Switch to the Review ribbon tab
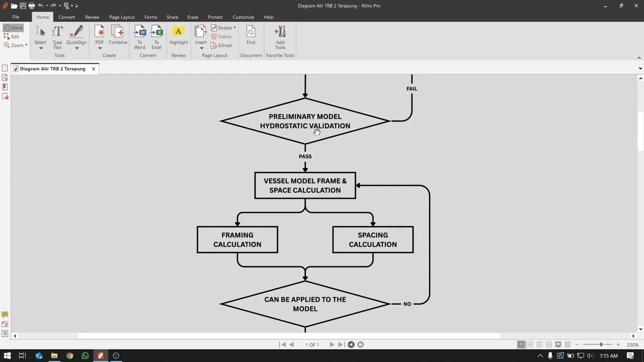This screenshot has width=644, height=362. click(x=92, y=17)
